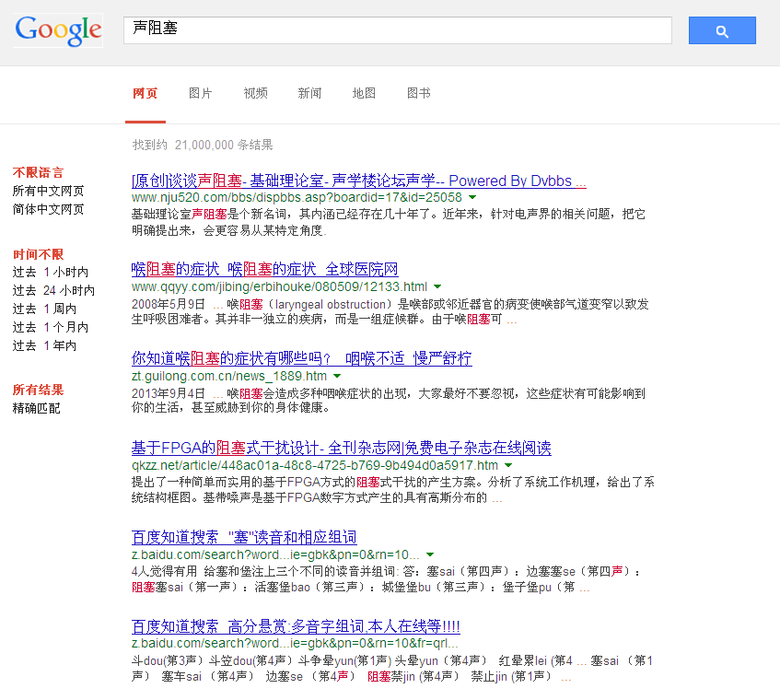The width and height of the screenshot is (780, 700).
Task: Click the blue search magnifier button
Action: coord(721,30)
